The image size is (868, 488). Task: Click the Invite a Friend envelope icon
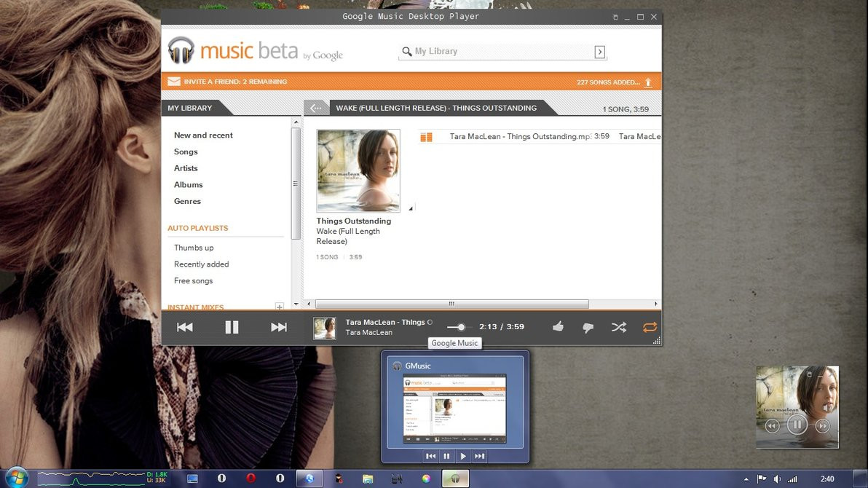[174, 82]
